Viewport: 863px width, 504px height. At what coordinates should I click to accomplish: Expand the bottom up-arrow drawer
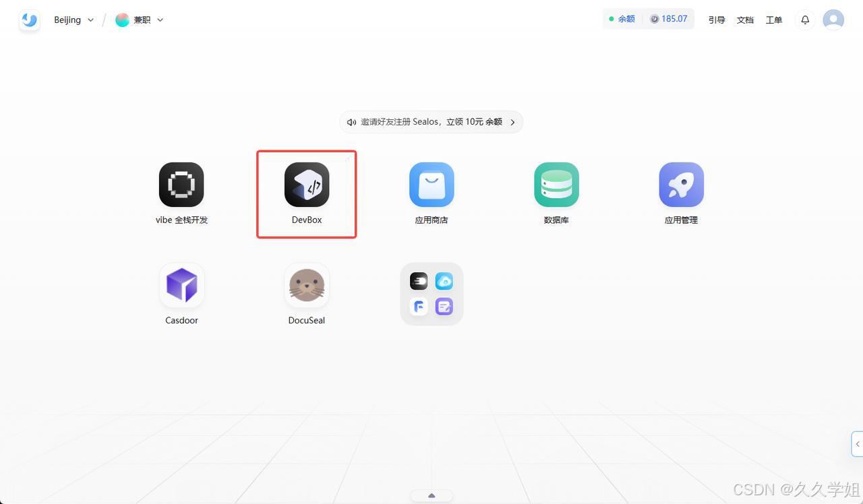coord(431,496)
